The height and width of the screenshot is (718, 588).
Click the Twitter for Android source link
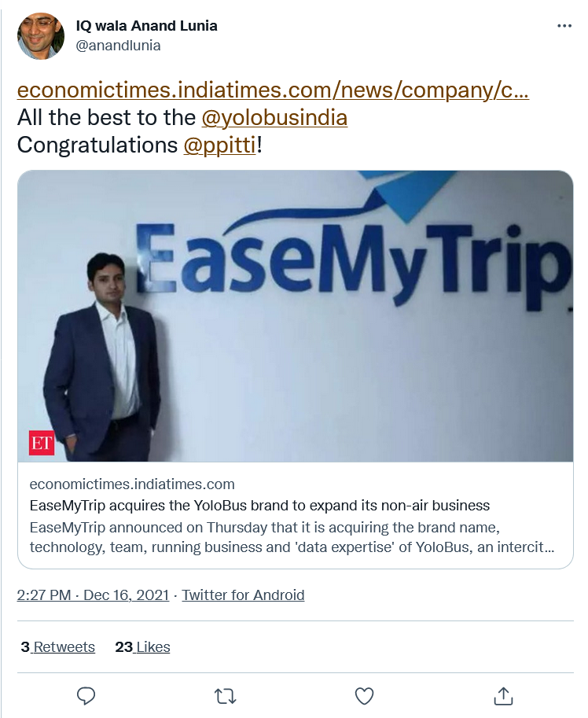click(x=243, y=595)
